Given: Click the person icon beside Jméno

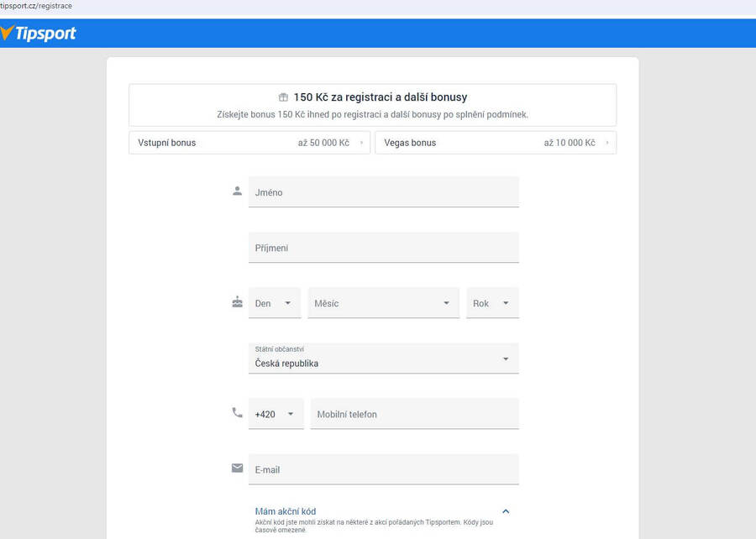Looking at the screenshot, I should coord(237,191).
